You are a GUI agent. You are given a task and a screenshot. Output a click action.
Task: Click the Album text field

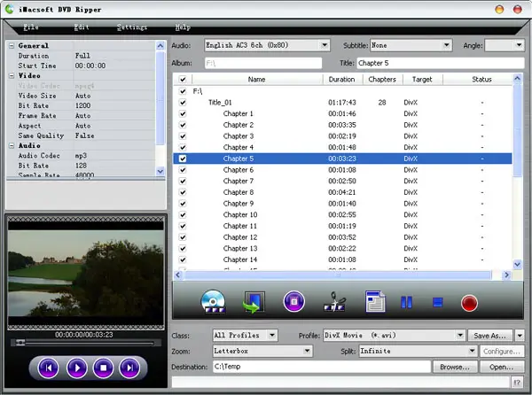point(263,63)
